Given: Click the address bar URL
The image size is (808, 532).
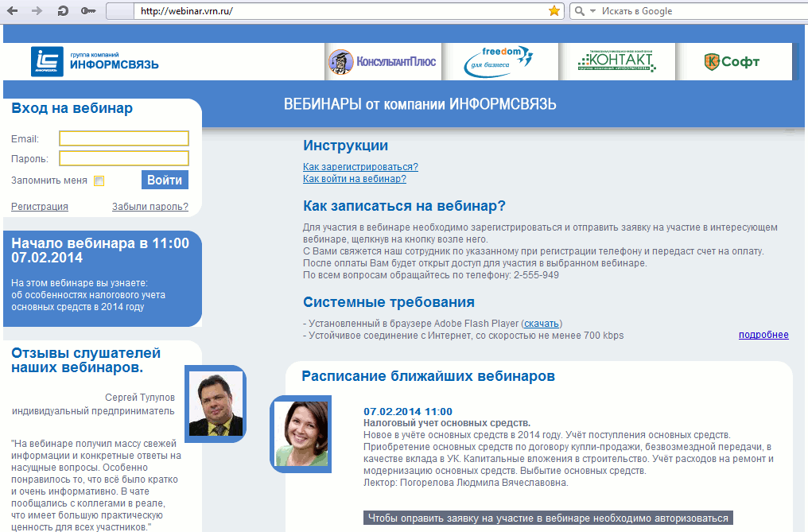Looking at the screenshot, I should pos(187,11).
